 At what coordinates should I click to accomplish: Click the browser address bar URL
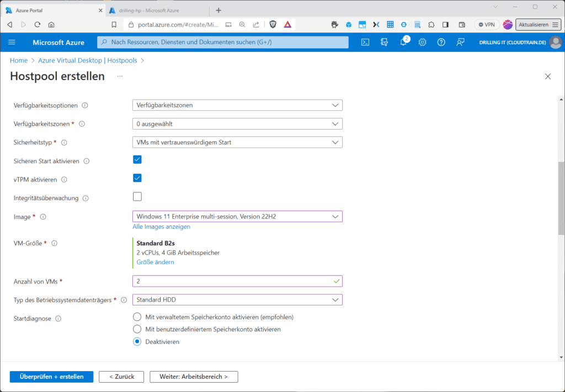click(x=178, y=24)
